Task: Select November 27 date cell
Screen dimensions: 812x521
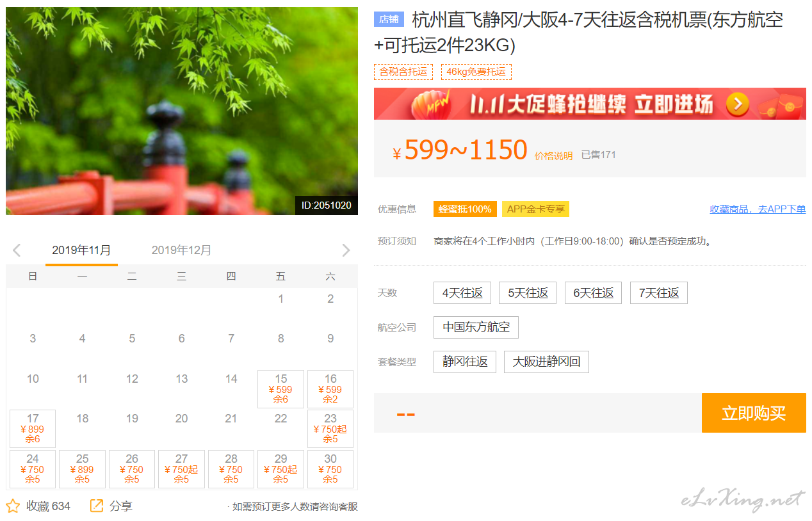Action: 181,469
